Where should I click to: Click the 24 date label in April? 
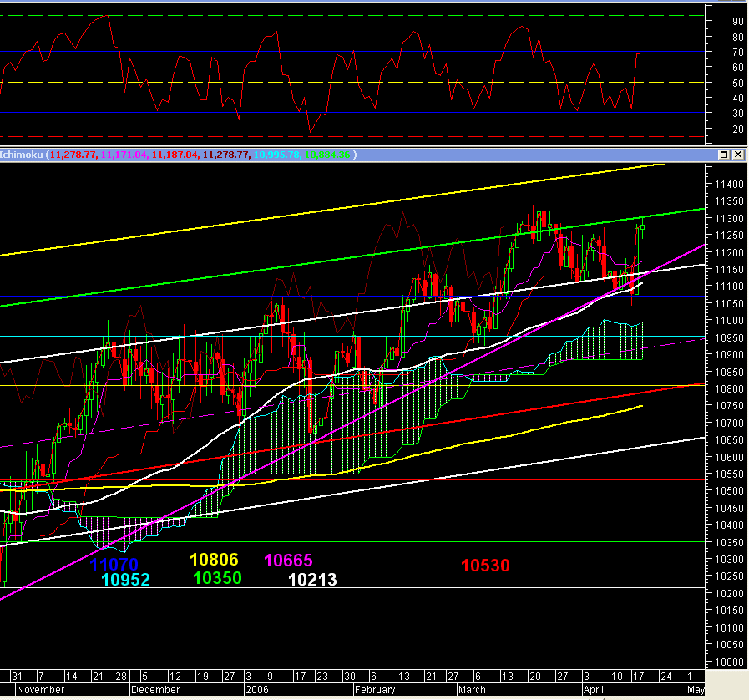pos(665,677)
